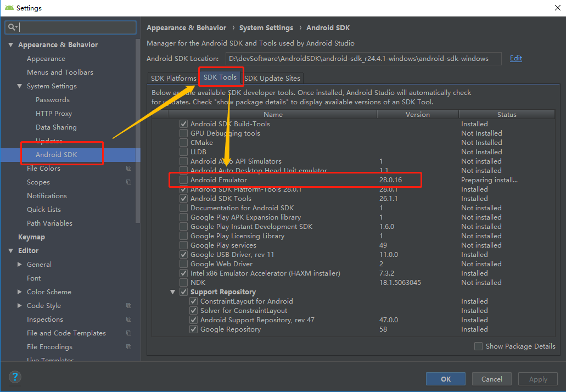
Task: Select Passwords in the settings tree
Action: coord(53,99)
